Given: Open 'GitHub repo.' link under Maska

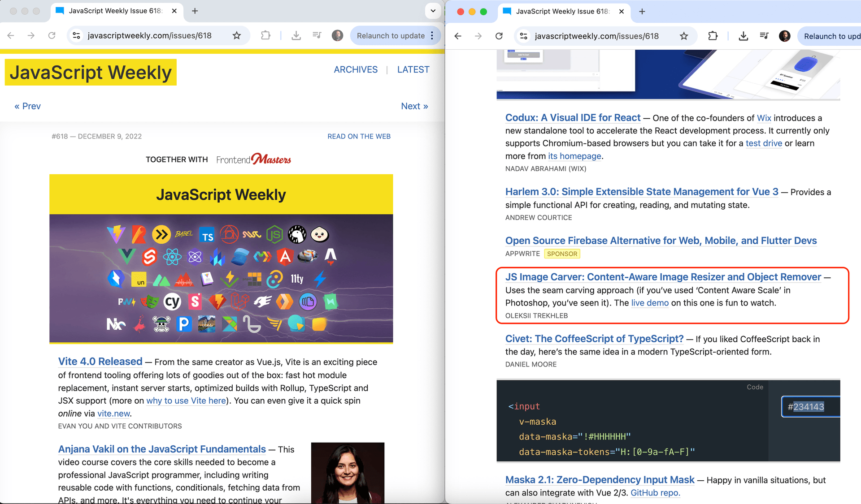Looking at the screenshot, I should click(655, 493).
